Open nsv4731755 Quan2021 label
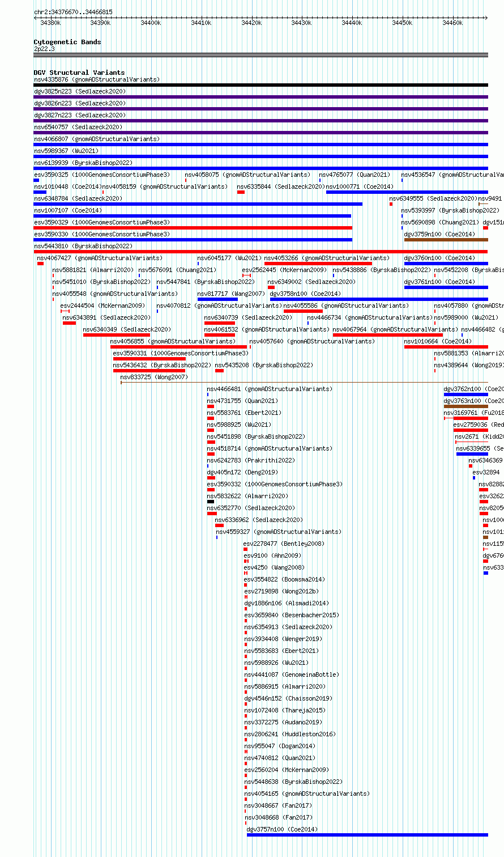This screenshot has height=857, width=504. pyautogui.click(x=243, y=401)
